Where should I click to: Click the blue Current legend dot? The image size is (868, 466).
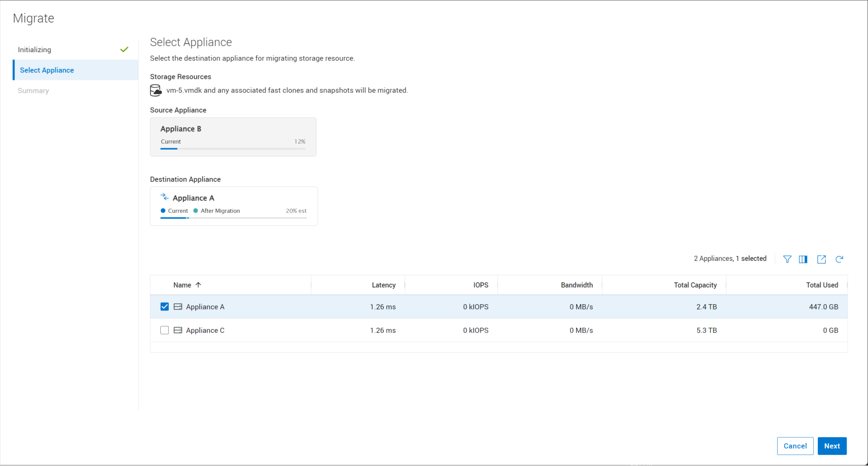163,211
